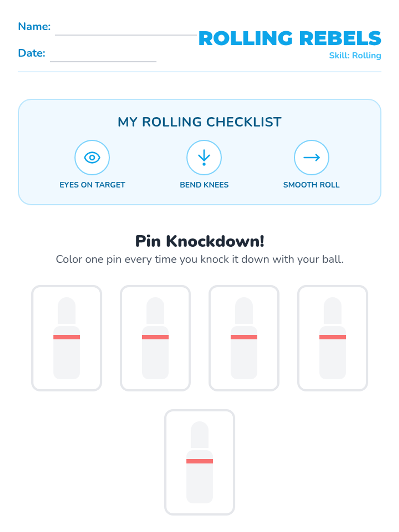The image size is (399, 532).
Task: Click the right-arrow Smooth Roll icon
Action: [312, 157]
